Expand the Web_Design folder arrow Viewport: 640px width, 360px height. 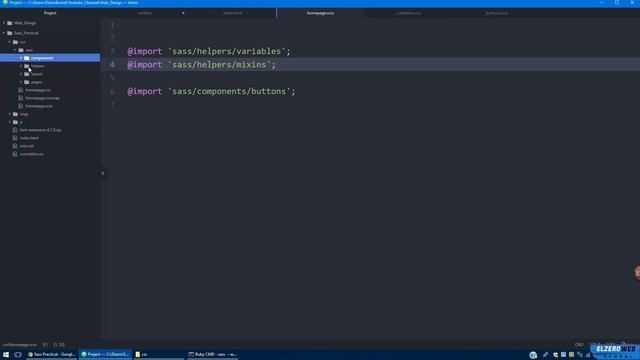(x=4, y=23)
